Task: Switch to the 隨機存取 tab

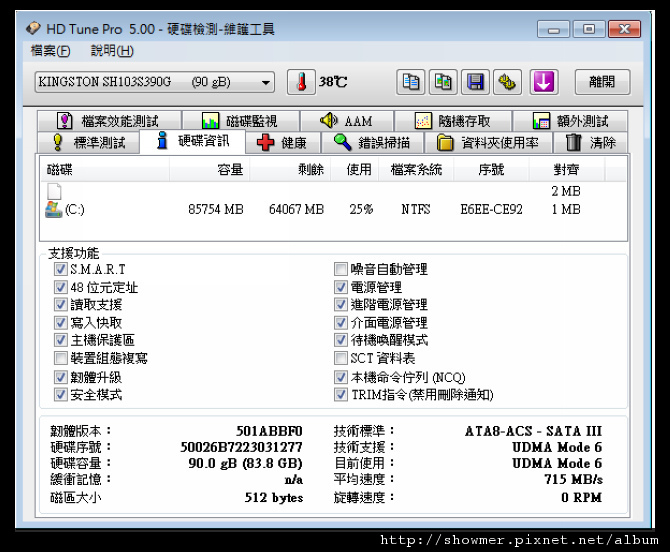Action: coord(453,121)
